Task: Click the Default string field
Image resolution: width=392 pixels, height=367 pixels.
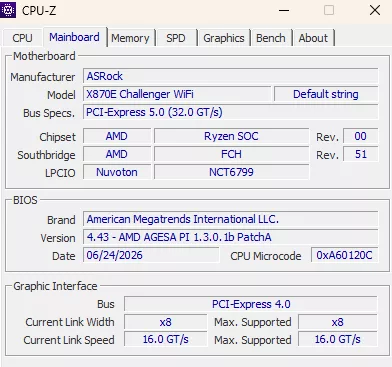Action: 326,94
